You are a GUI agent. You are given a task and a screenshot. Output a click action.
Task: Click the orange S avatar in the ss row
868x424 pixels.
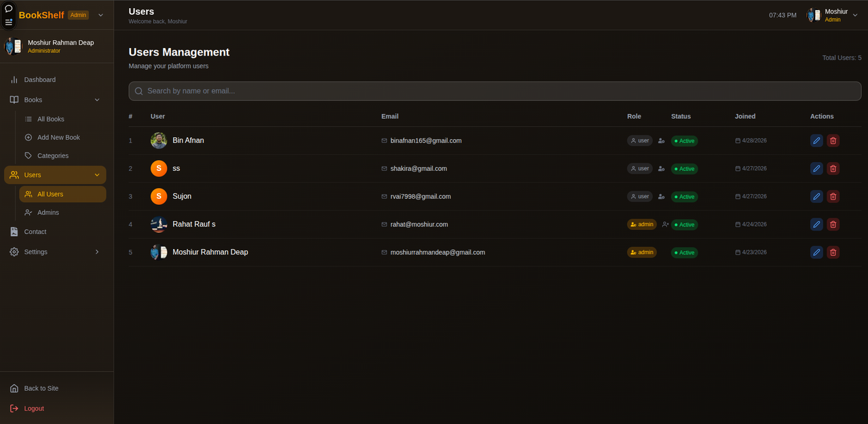(x=159, y=168)
